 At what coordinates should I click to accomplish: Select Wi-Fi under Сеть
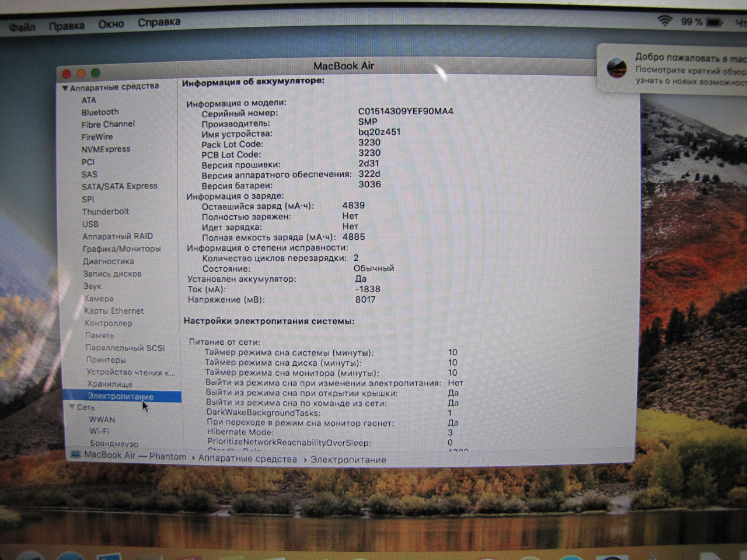pyautogui.click(x=100, y=432)
